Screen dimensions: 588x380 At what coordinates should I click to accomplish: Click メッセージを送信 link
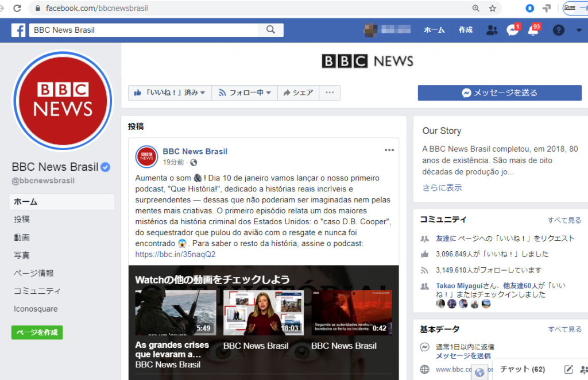point(463,356)
